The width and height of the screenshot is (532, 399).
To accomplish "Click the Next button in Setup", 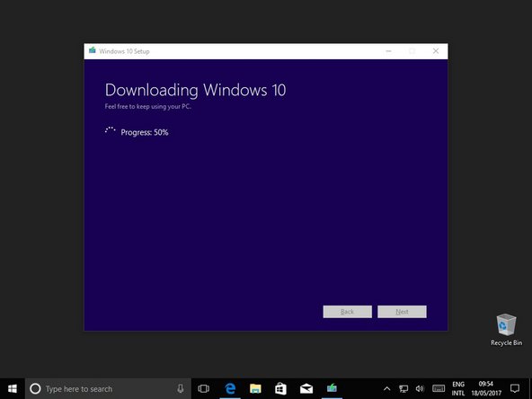I will [x=402, y=312].
